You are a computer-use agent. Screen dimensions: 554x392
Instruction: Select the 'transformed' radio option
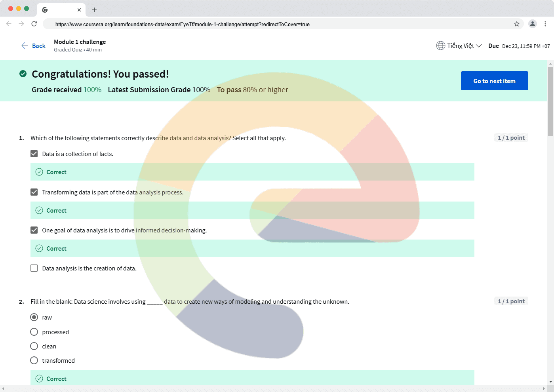click(34, 360)
